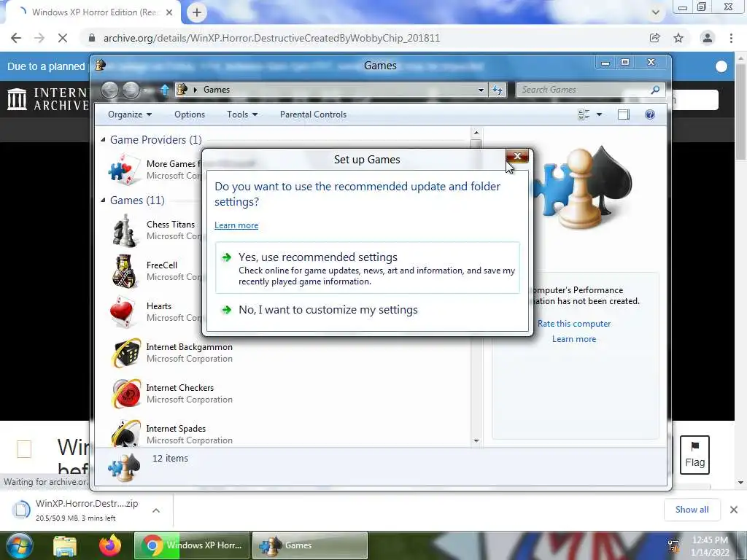Open Parental Controls
747x560 pixels.
[313, 114]
